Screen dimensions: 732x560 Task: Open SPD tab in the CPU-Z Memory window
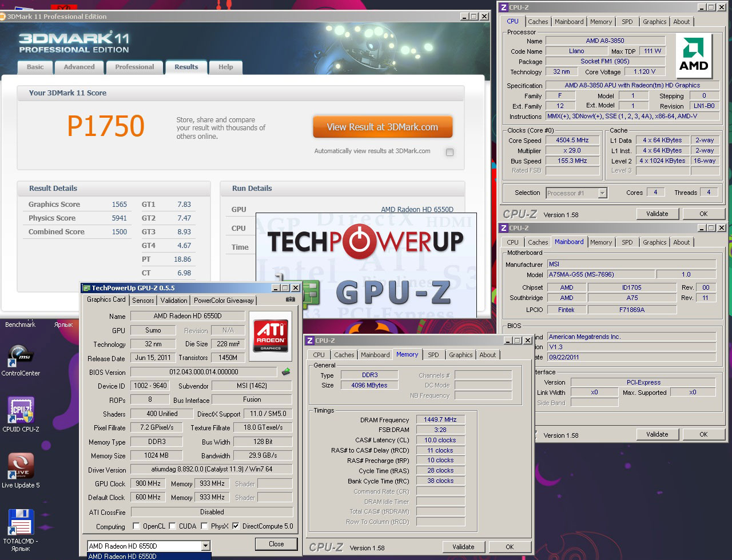[433, 355]
